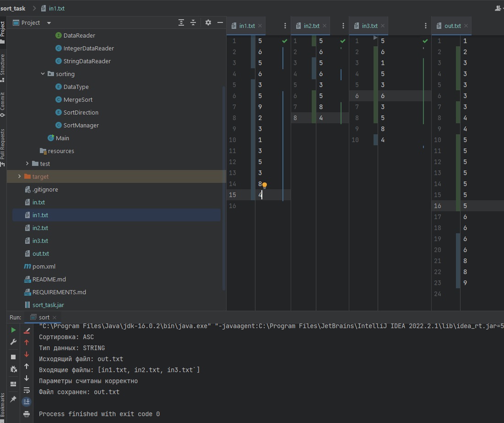Close the out.txt tab
Viewport: 504px width, 423px height.
(466, 26)
